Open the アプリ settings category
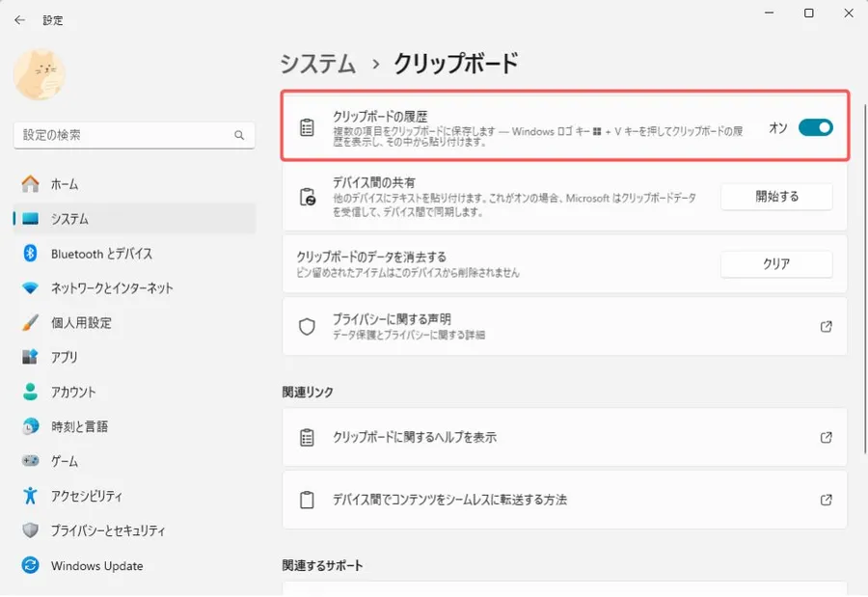868x597 pixels. [x=64, y=357]
